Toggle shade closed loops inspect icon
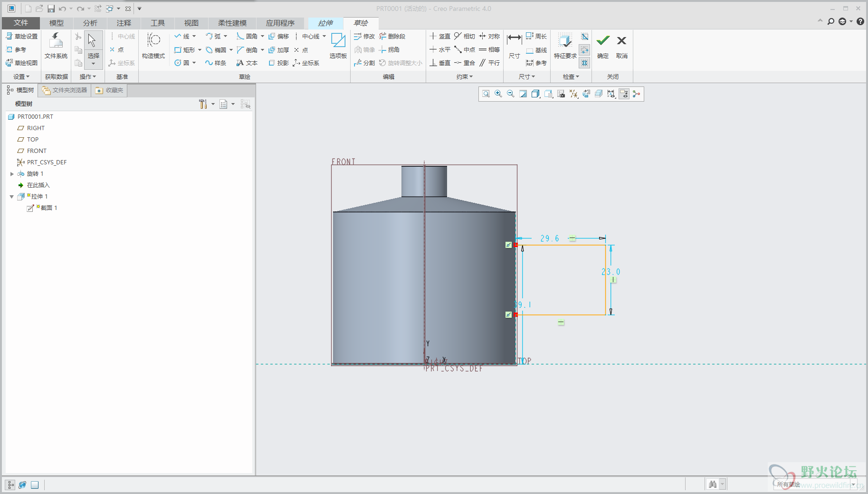This screenshot has width=868, height=494. tap(585, 37)
